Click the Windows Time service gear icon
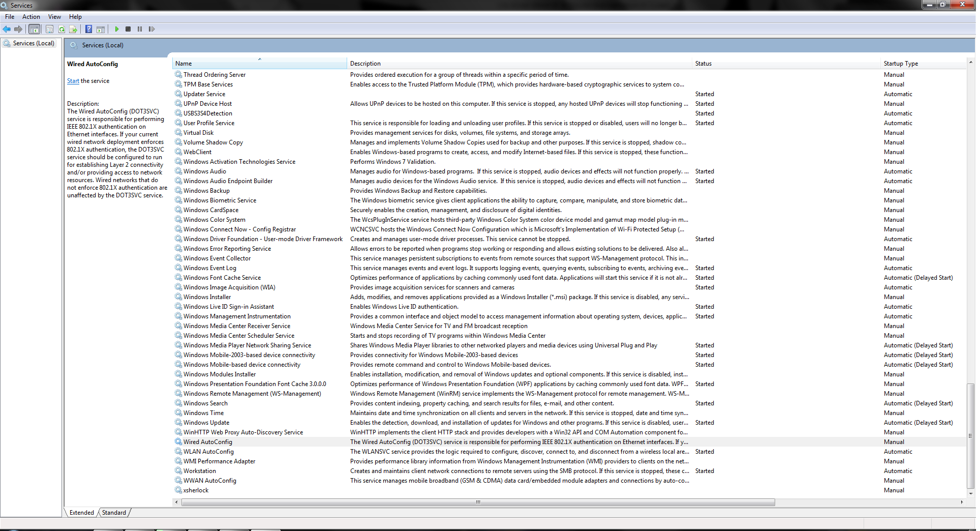 (178, 412)
